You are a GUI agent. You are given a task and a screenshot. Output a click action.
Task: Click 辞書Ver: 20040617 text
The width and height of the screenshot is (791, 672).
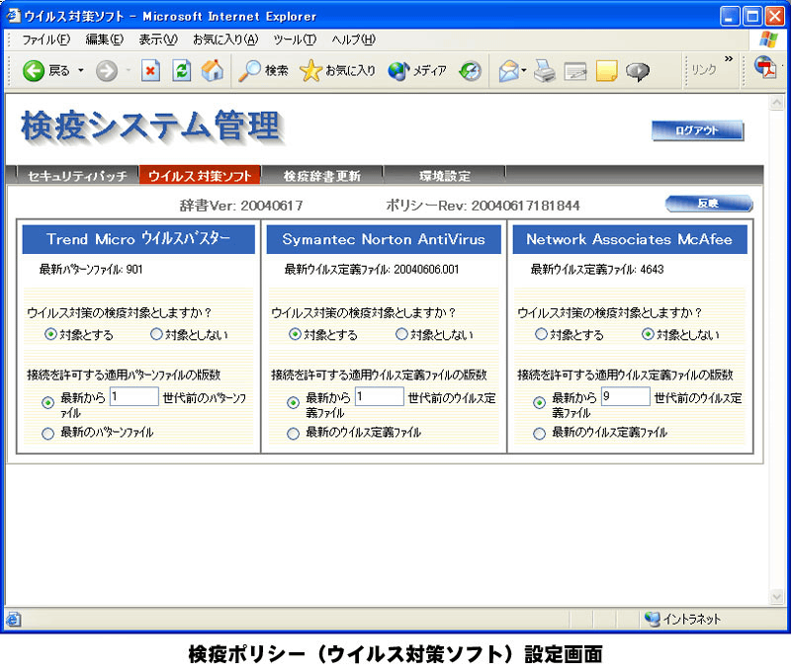[x=241, y=206]
